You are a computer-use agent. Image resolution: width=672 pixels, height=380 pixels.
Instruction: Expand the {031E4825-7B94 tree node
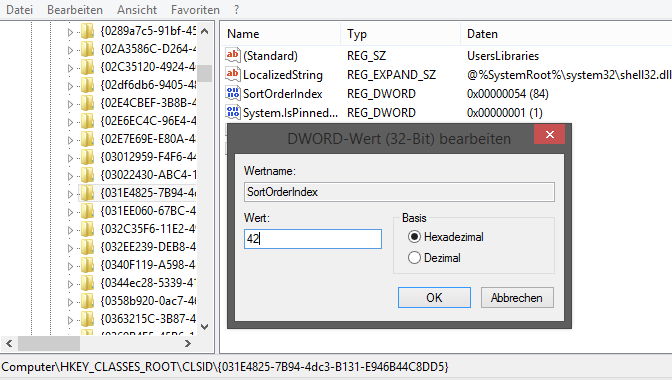point(70,194)
